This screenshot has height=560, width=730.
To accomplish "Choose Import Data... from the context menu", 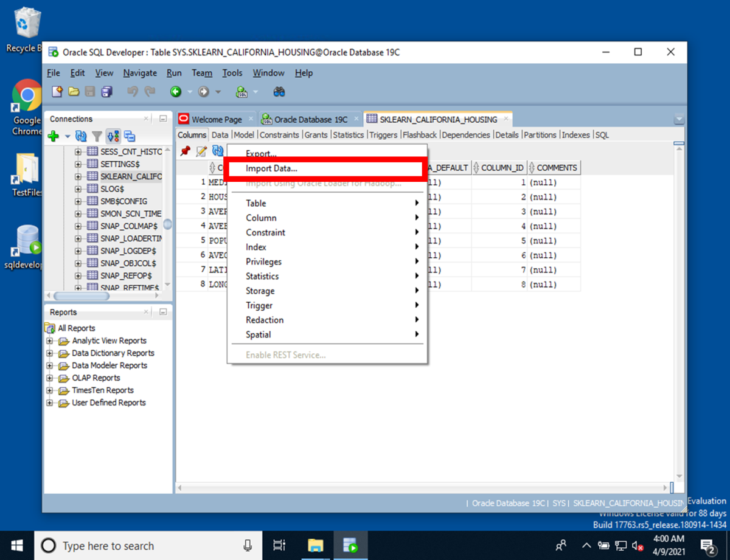I will 271,168.
